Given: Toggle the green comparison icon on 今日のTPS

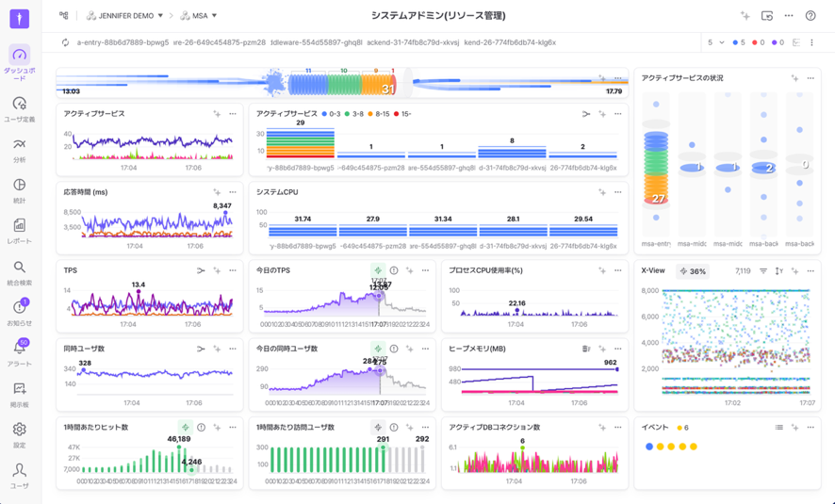Looking at the screenshot, I should pyautogui.click(x=378, y=270).
